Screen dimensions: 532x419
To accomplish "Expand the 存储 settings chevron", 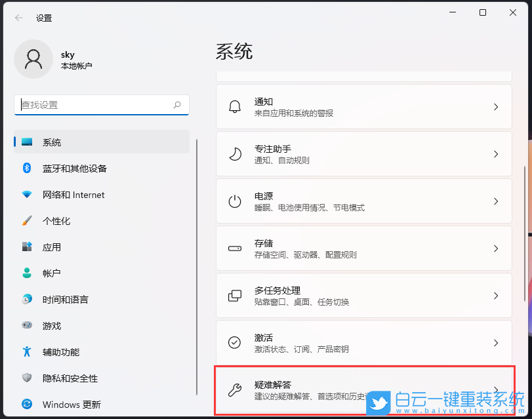I will coord(497,248).
